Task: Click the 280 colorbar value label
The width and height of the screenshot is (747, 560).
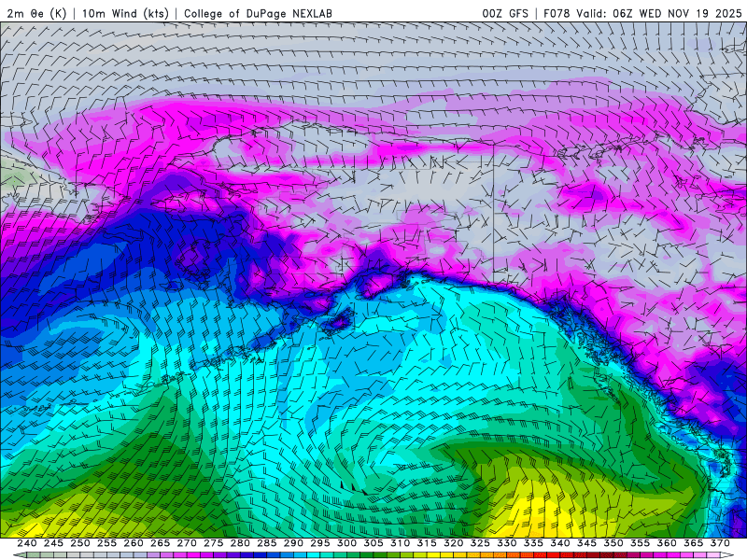Action: click(240, 543)
